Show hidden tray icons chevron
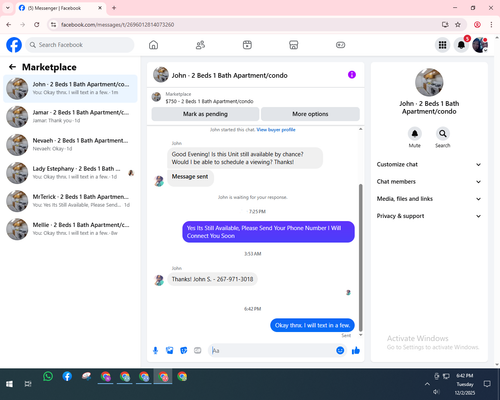Image resolution: width=500 pixels, height=400 pixels. tap(427, 384)
